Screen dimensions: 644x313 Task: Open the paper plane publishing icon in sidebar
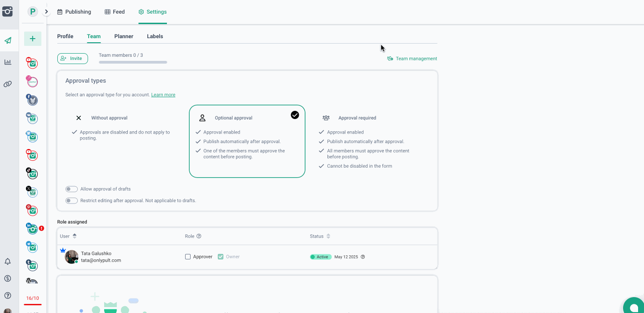[x=8, y=40]
